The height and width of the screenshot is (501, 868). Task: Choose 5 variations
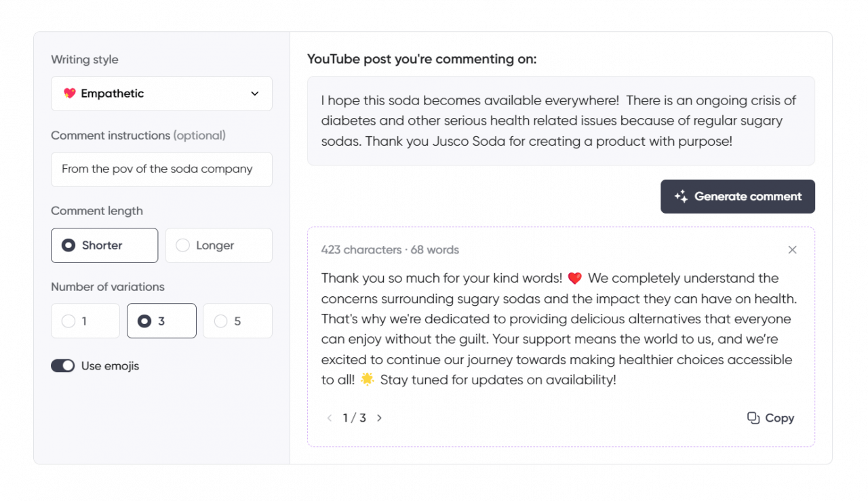pos(237,321)
